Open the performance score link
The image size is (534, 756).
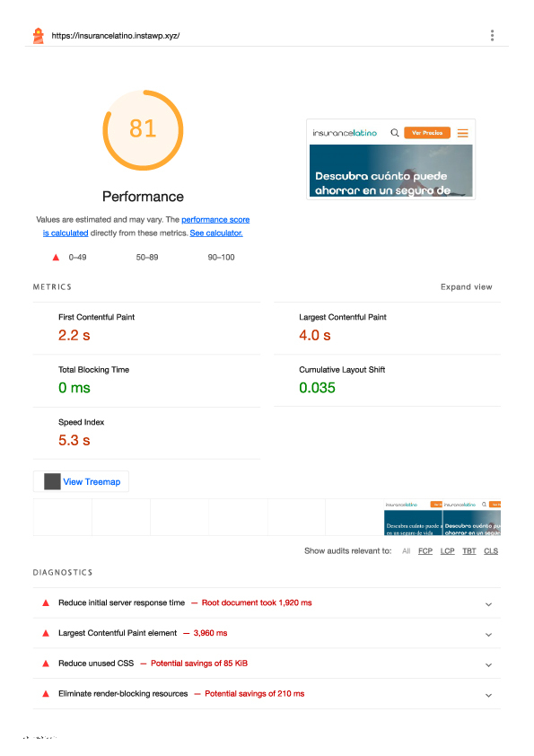(215, 219)
